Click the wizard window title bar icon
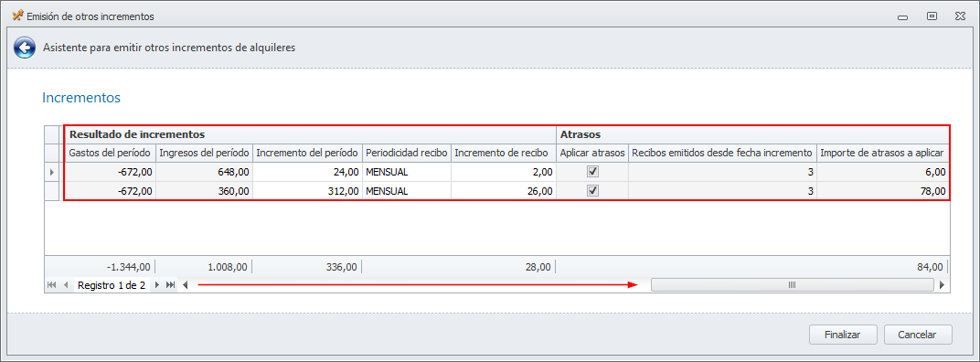The image size is (980, 362). [18, 16]
